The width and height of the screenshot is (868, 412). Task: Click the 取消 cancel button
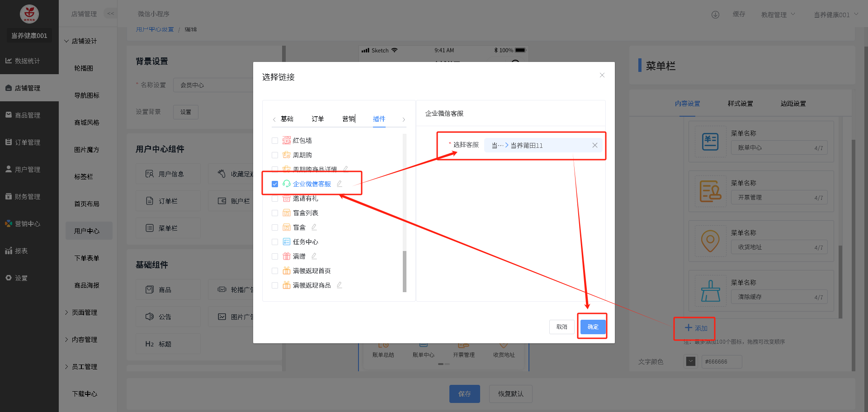click(561, 327)
